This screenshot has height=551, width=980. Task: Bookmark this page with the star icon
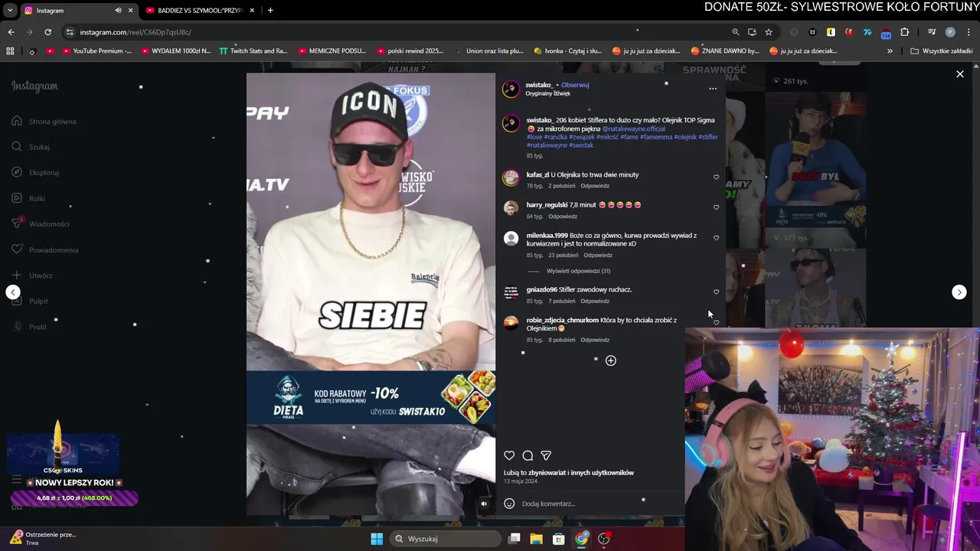coord(769,32)
